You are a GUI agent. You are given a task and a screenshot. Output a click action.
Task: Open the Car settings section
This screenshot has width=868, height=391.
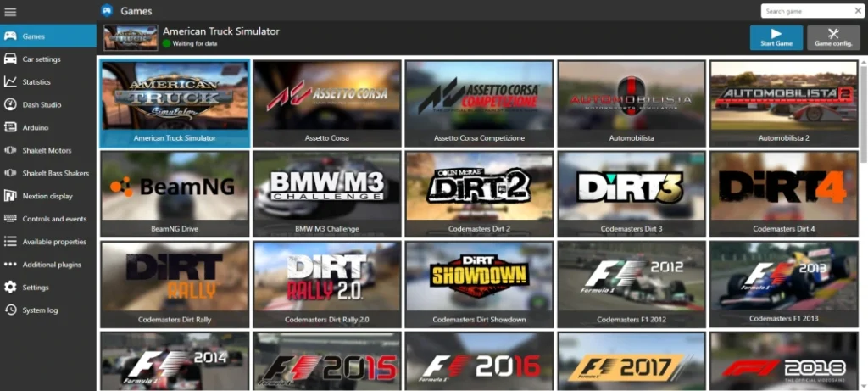click(42, 59)
